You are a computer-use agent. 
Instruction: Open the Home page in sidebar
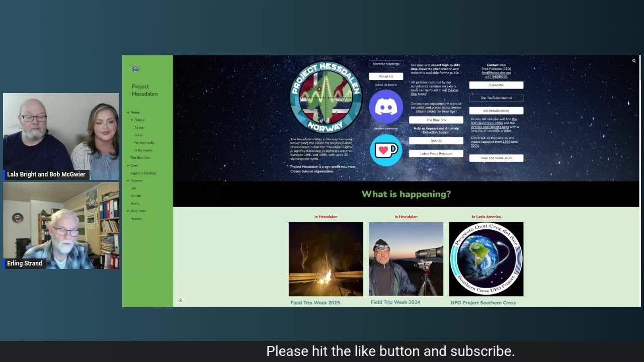[x=135, y=112]
